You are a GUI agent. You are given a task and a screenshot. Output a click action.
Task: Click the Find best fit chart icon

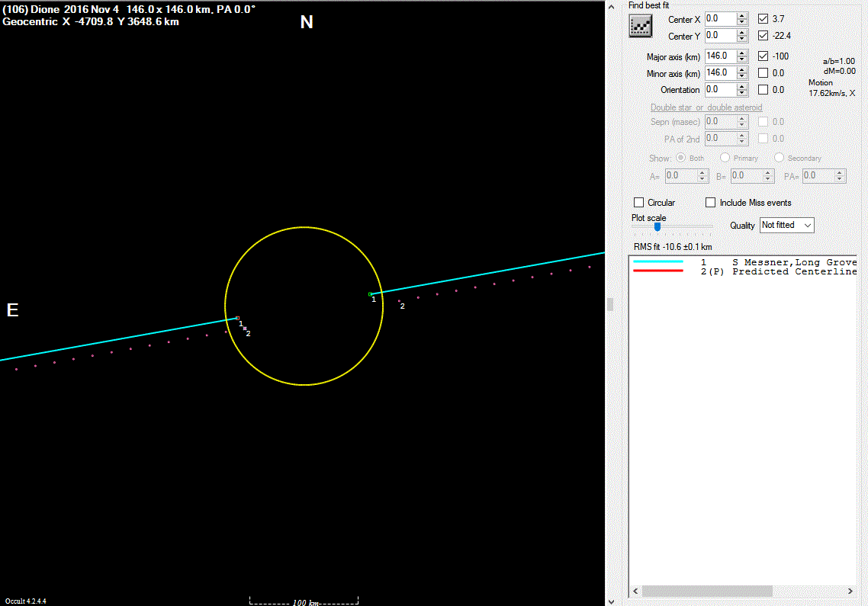point(641,25)
